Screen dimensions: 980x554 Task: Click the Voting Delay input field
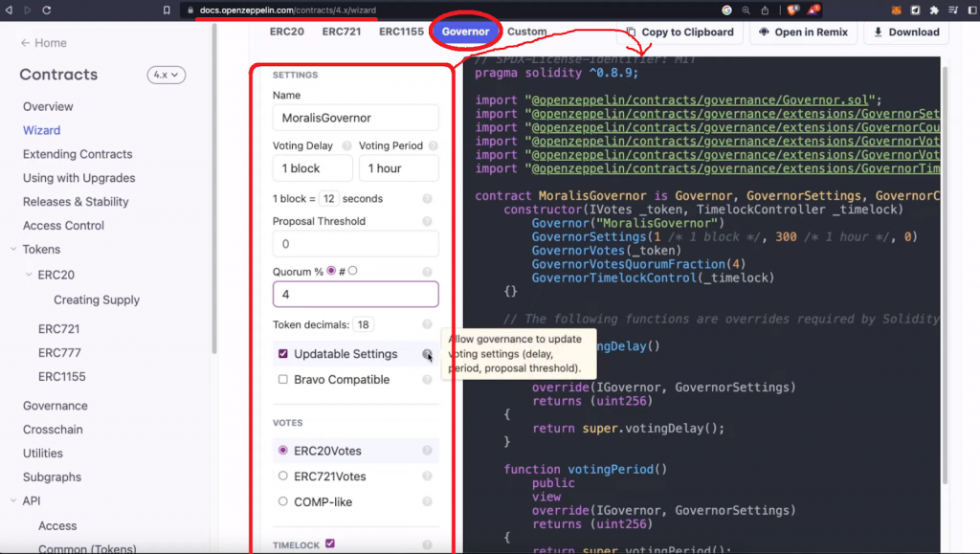[x=313, y=168]
